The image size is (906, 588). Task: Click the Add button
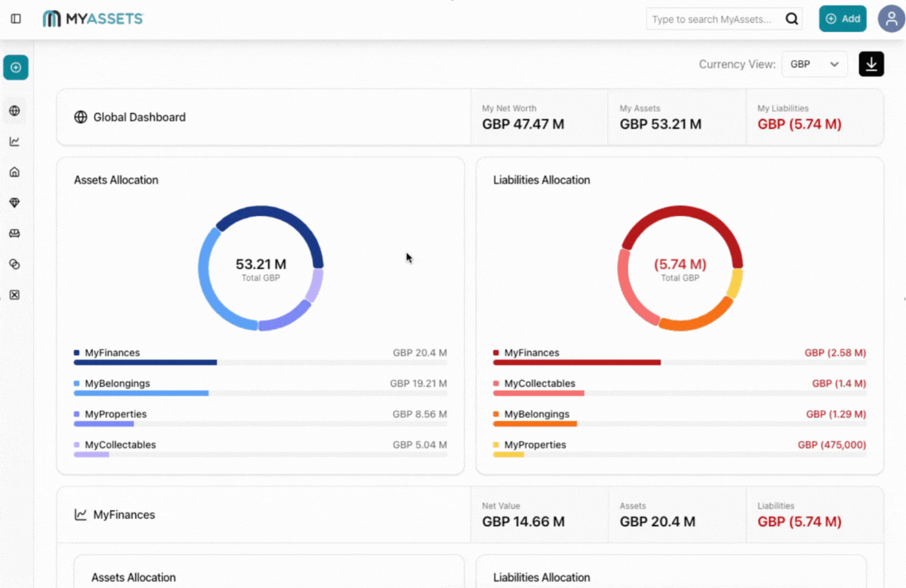842,17
